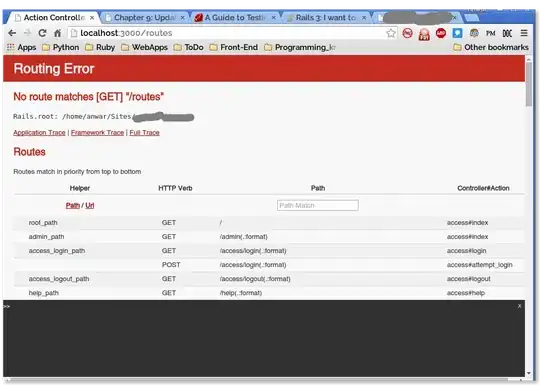Click the Adblock extension icon
Image resolution: width=540 pixels, height=392 pixels.
click(x=441, y=33)
